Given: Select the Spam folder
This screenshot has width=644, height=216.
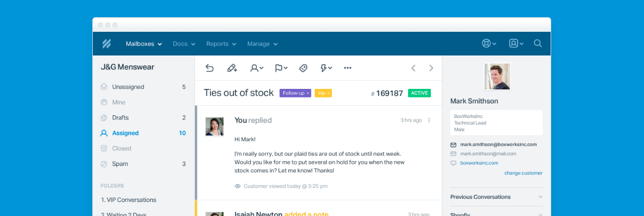Looking at the screenshot, I should [144, 164].
